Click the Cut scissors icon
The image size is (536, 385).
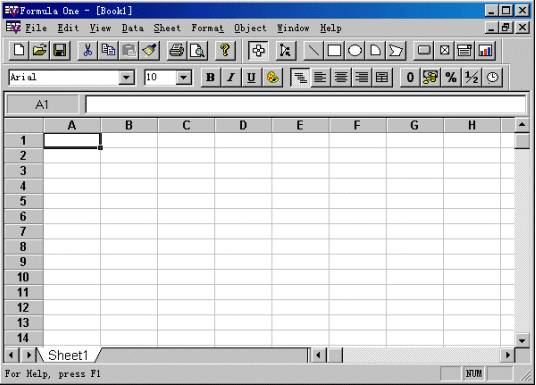(88, 51)
